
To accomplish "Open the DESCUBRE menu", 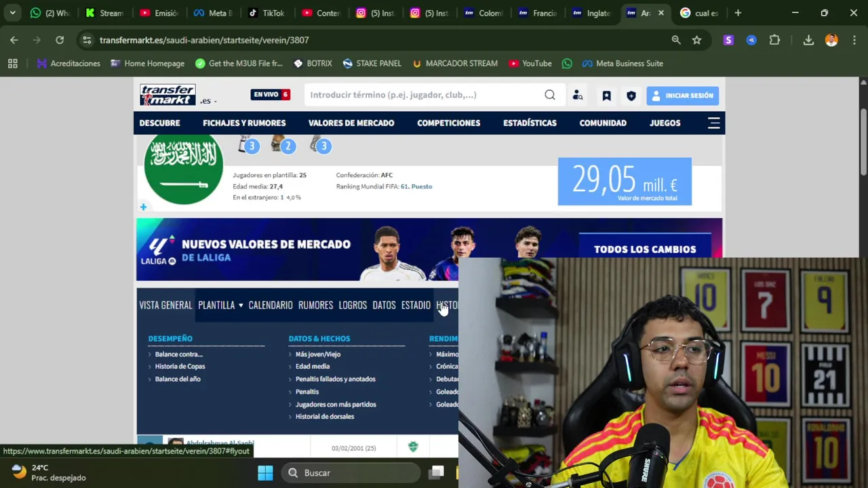I will (159, 123).
